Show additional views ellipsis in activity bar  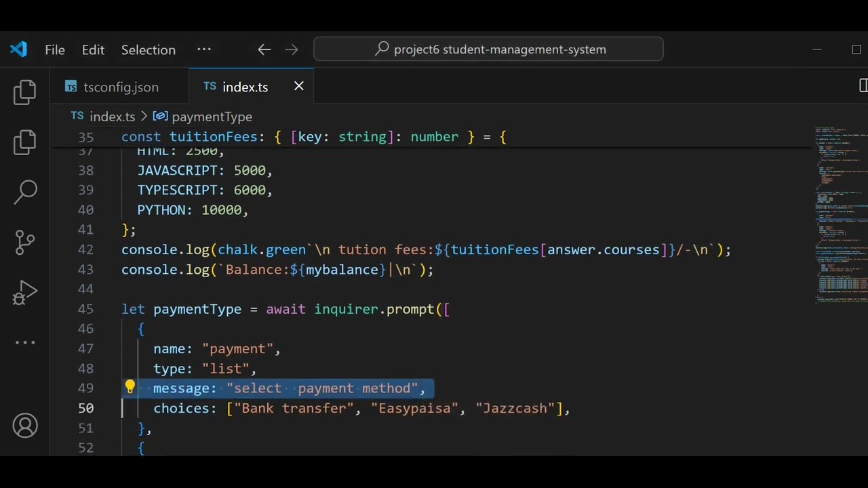25,342
